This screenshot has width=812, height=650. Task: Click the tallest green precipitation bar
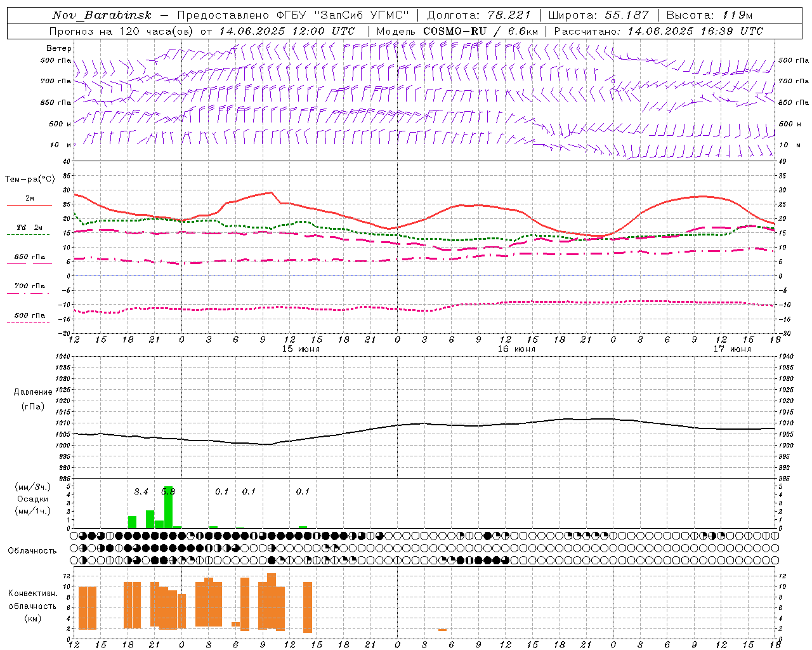pos(168,507)
